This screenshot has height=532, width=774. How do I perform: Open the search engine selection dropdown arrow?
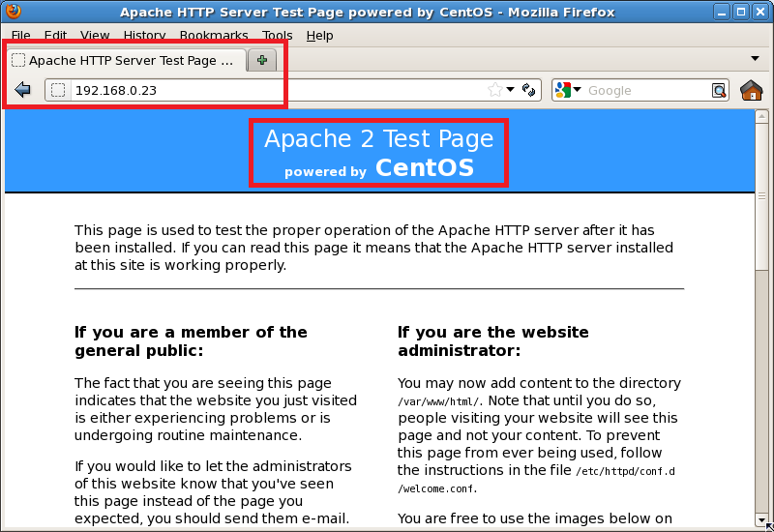(x=577, y=89)
